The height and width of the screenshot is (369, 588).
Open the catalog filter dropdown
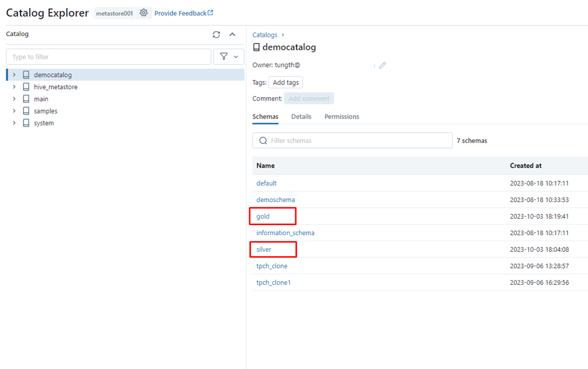pyautogui.click(x=229, y=57)
